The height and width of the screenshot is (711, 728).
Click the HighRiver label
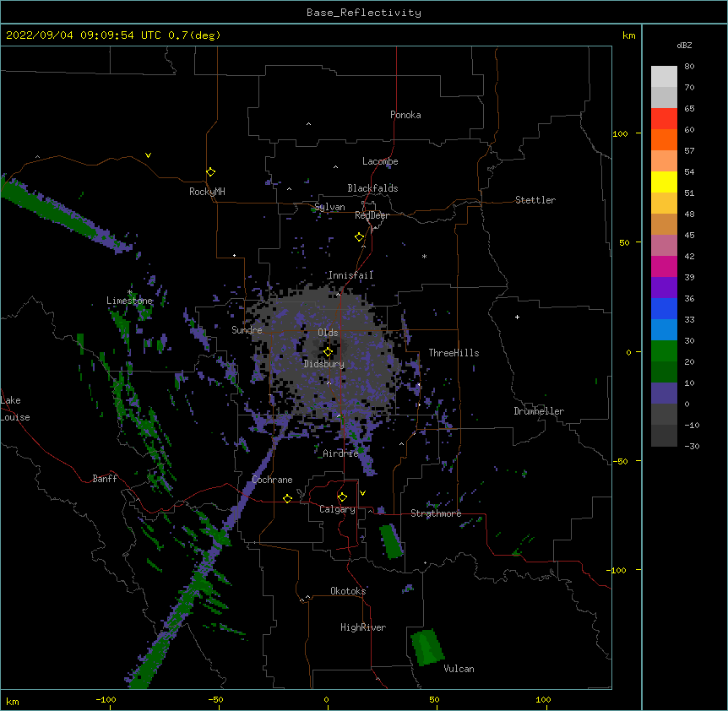363,627
